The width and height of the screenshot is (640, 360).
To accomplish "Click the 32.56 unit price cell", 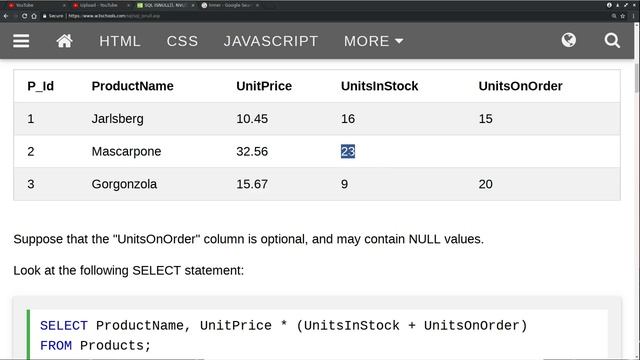I will [x=252, y=151].
